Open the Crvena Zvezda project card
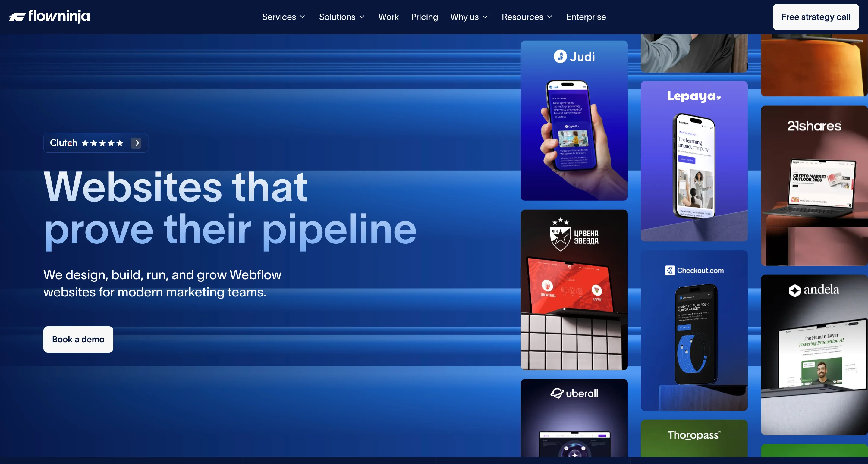868x464 pixels. pos(574,290)
